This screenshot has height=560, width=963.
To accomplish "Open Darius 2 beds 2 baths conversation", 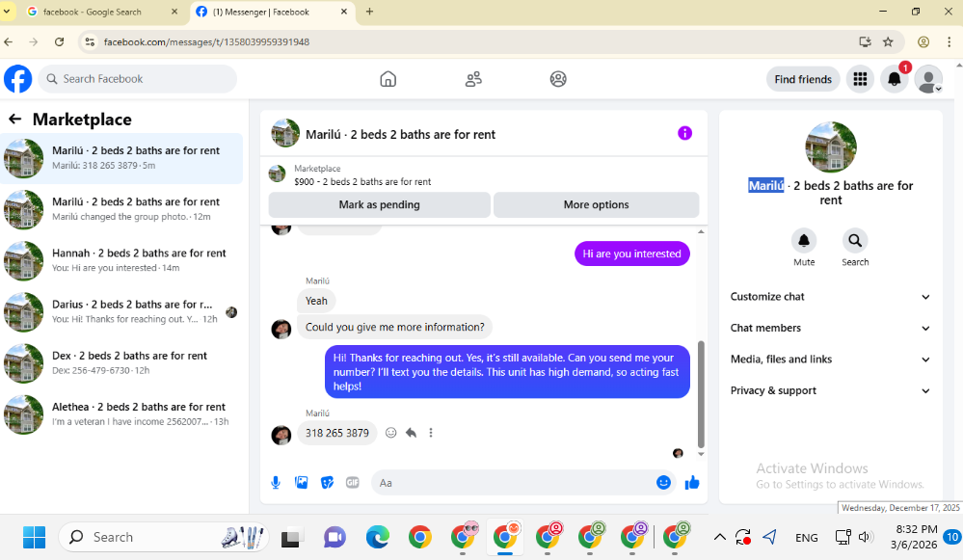I will point(121,311).
